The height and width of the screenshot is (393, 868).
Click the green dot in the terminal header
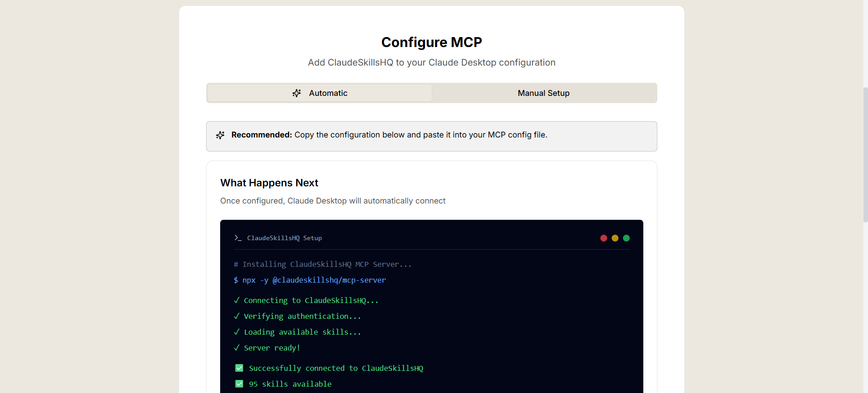pyautogui.click(x=626, y=238)
